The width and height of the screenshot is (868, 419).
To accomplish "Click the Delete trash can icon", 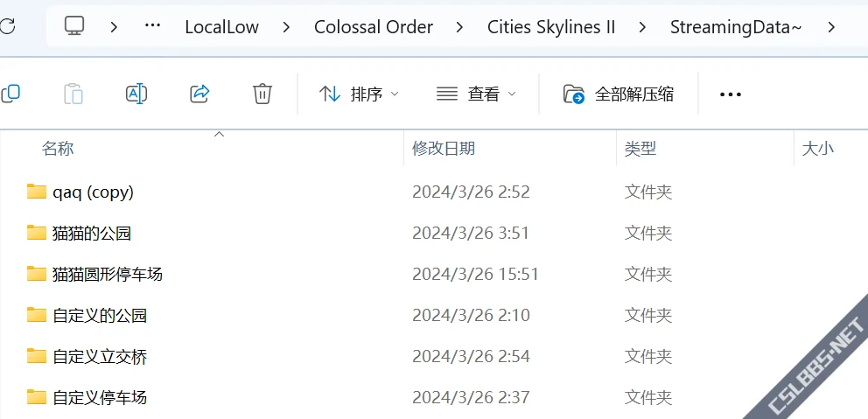I will click(262, 94).
